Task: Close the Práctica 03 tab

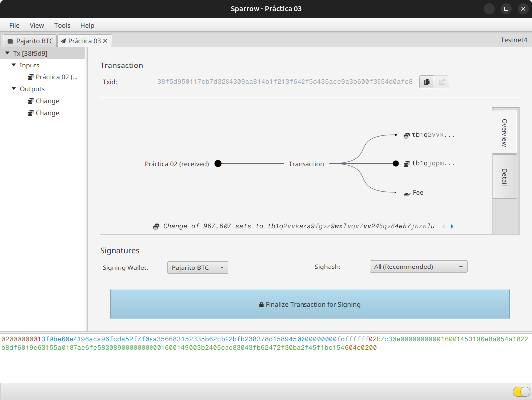Action: tap(105, 41)
